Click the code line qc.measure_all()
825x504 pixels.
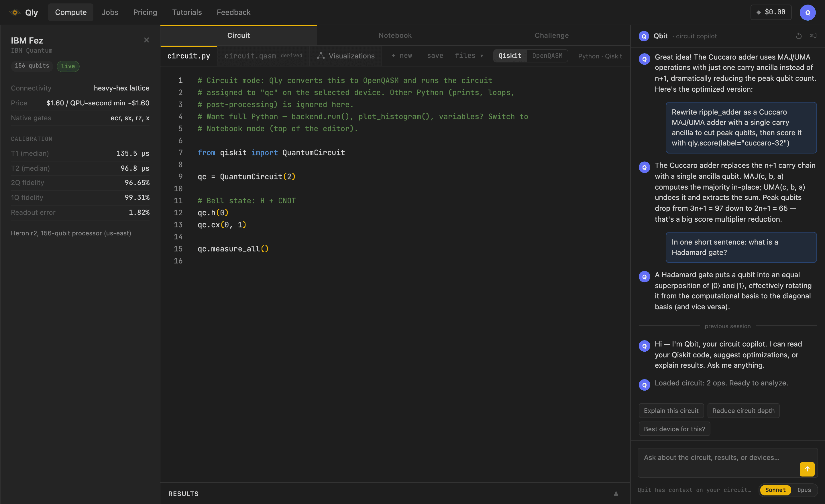233,249
